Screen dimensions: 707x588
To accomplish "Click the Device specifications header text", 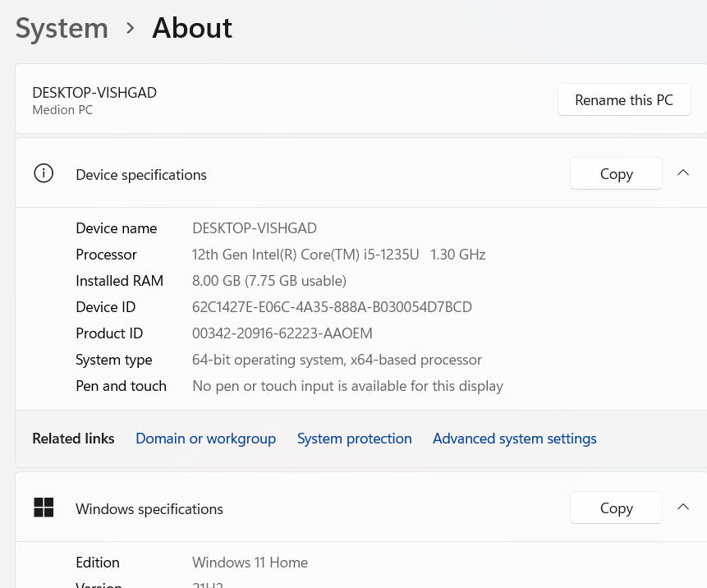I will coord(141,174).
